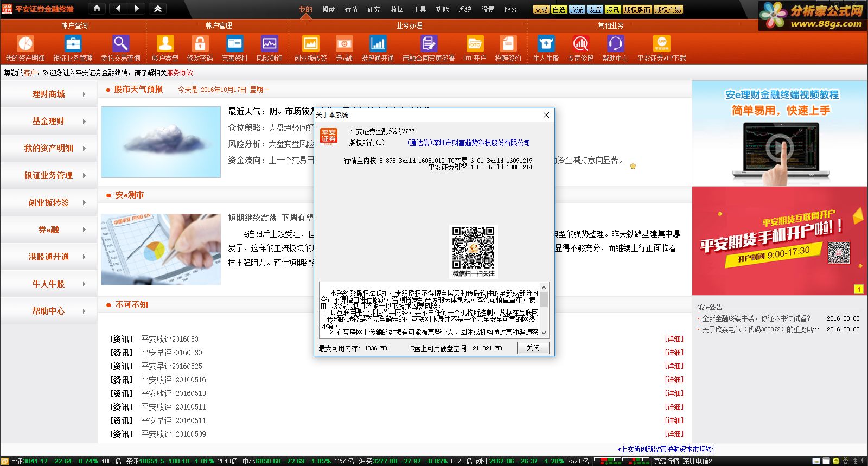The height and width of the screenshot is (466, 868).
Task: Open 委托交易查询 magnifier icon
Action: pyautogui.click(x=120, y=43)
